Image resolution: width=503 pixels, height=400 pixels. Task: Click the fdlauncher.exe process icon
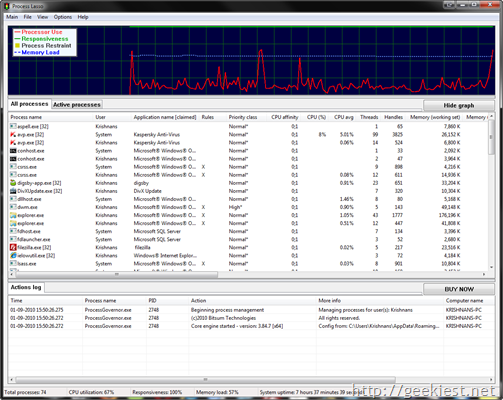13,239
